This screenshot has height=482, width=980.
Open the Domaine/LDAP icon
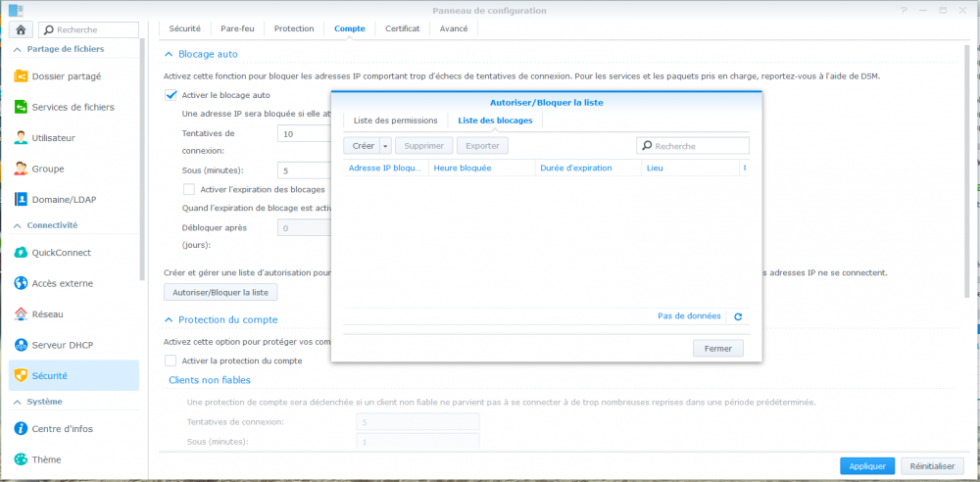[21, 200]
